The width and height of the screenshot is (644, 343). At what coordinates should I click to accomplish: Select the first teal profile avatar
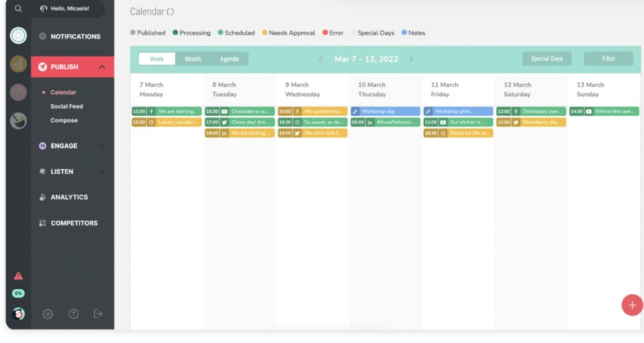point(19,36)
